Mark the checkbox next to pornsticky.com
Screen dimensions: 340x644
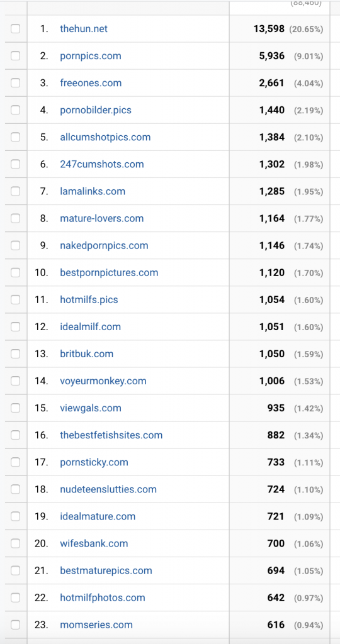15,462
